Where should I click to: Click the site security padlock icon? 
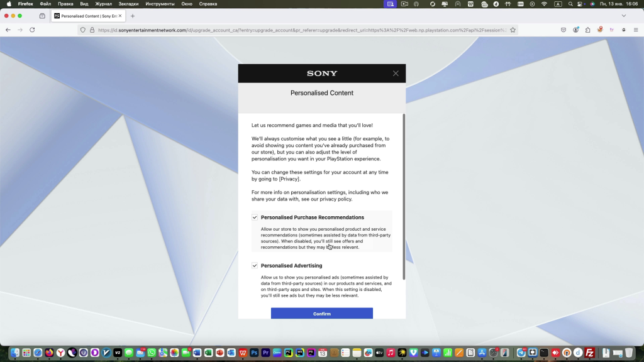(92, 30)
